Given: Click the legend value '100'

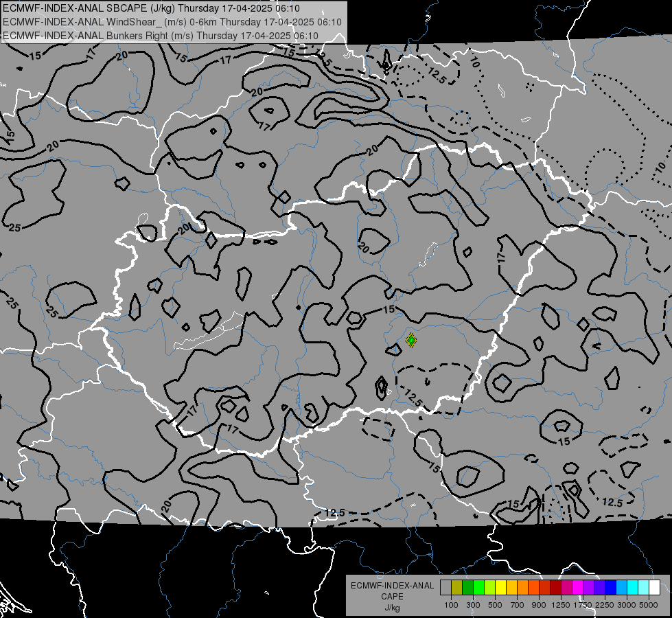Looking at the screenshot, I should coord(451,605).
